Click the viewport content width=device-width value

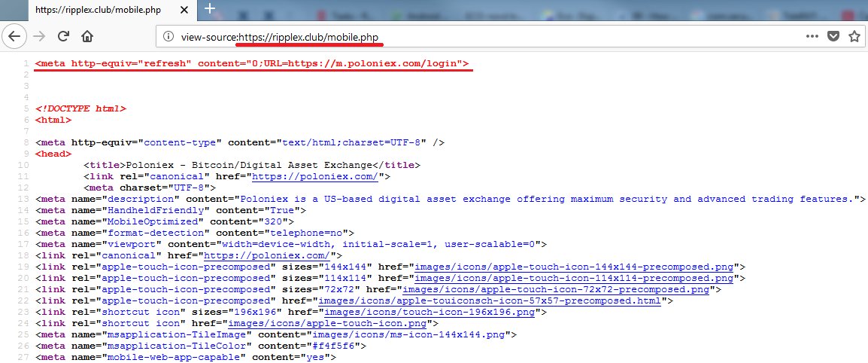[x=378, y=245]
